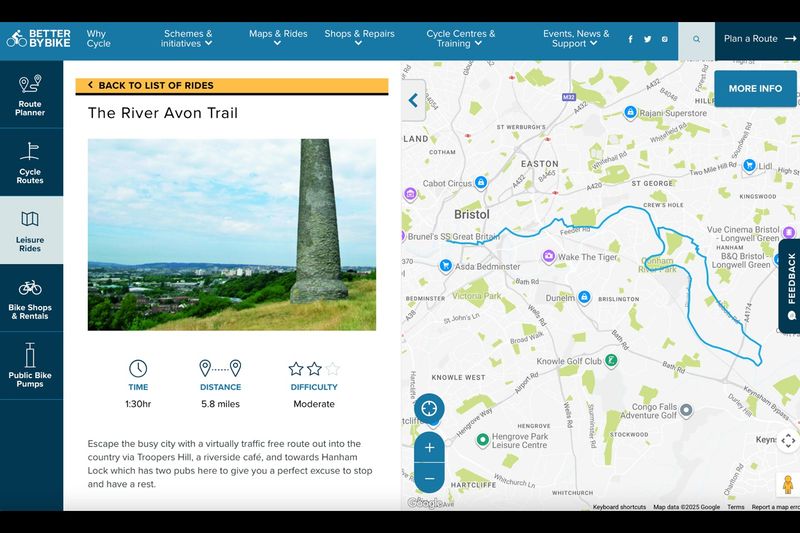Zoom out on the map
Image resolution: width=800 pixels, height=533 pixels.
pos(429,478)
